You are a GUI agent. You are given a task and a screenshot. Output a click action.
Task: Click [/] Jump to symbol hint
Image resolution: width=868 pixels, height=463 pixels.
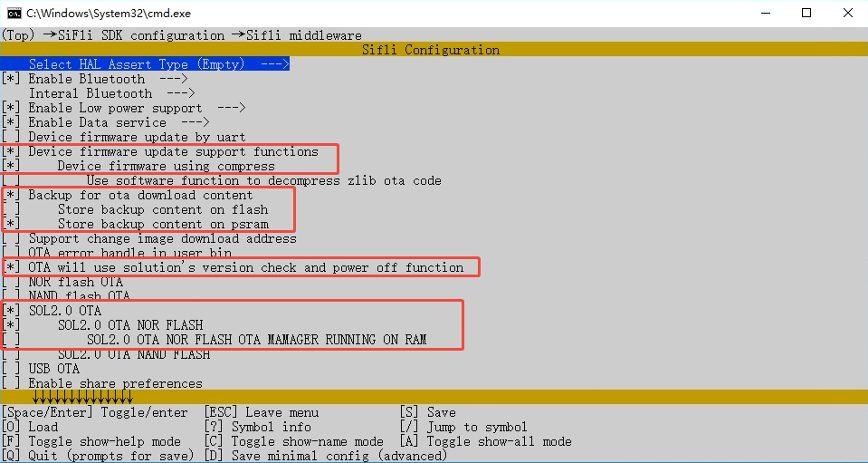(x=463, y=427)
